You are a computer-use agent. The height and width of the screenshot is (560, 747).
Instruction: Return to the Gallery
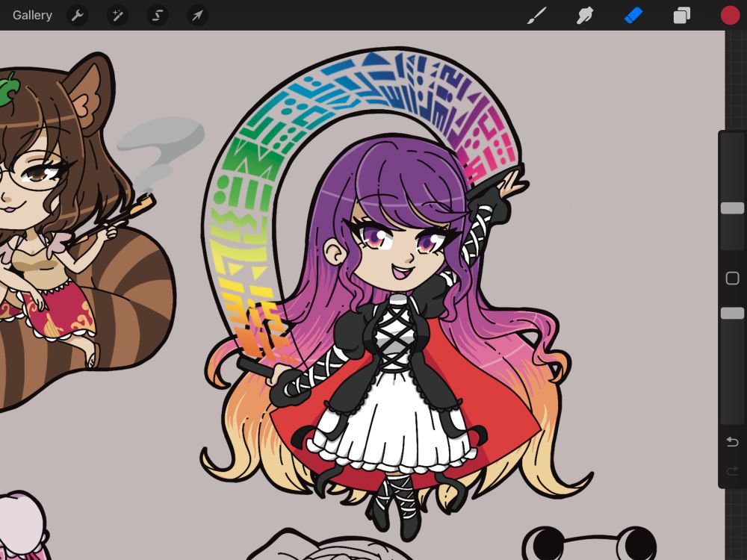point(32,15)
